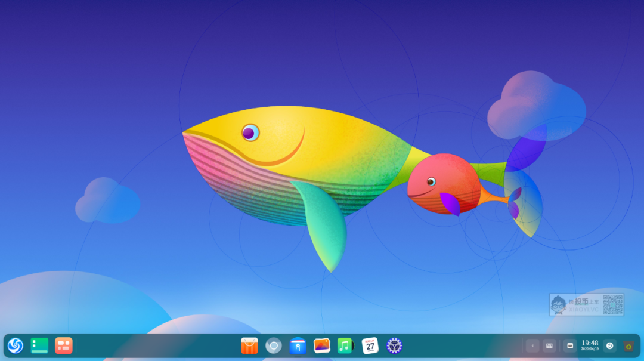This screenshot has height=361, width=644.
Task: Open the Deepin launcher menu
Action: coord(16,345)
